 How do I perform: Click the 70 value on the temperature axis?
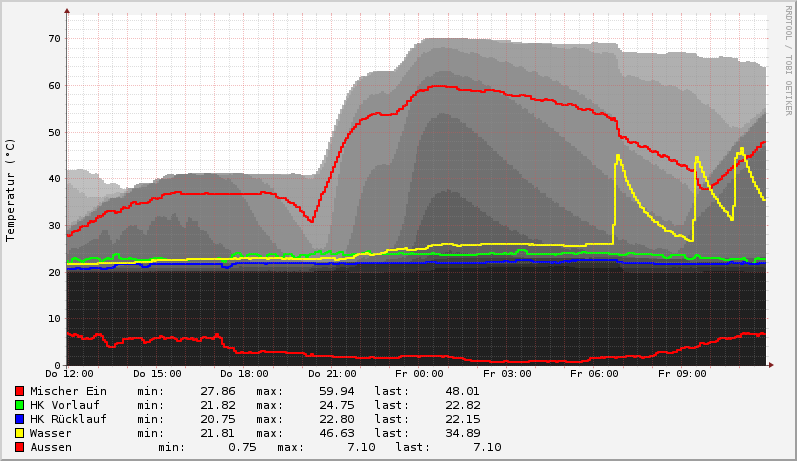54,39
